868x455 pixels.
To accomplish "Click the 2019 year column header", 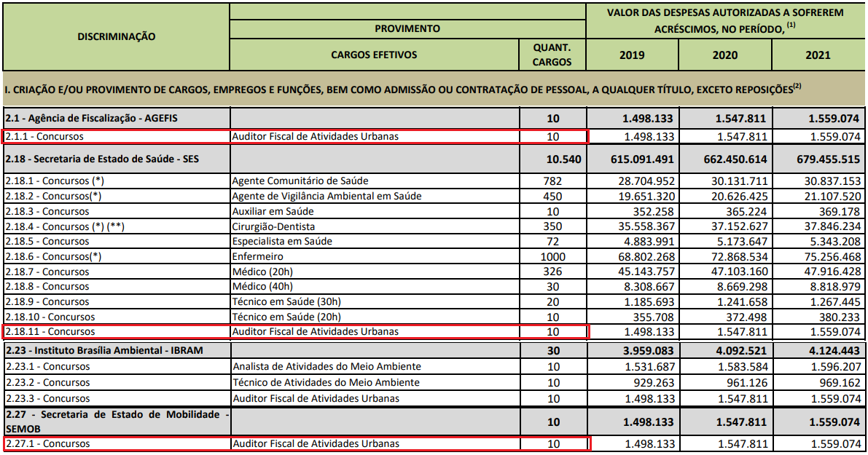I will pos(632,55).
